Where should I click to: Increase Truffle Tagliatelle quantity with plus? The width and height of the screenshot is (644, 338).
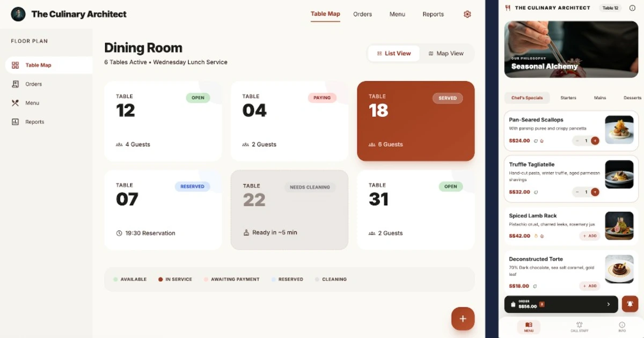(595, 192)
